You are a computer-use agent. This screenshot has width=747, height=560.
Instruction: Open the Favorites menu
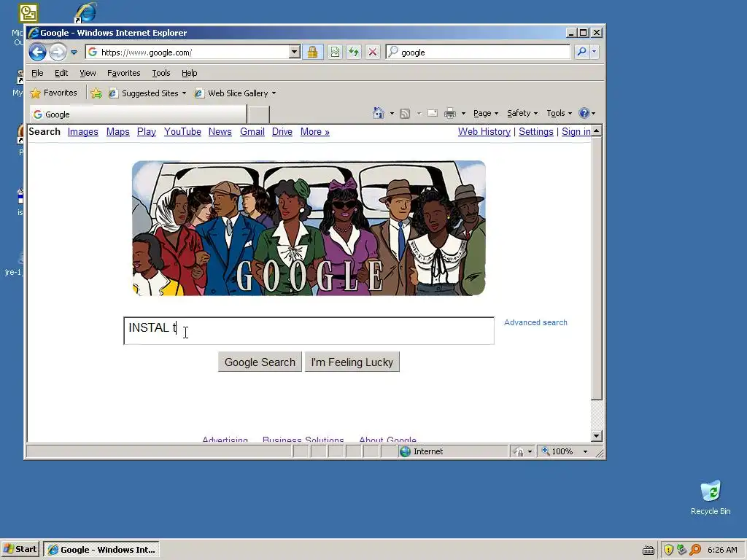click(123, 73)
